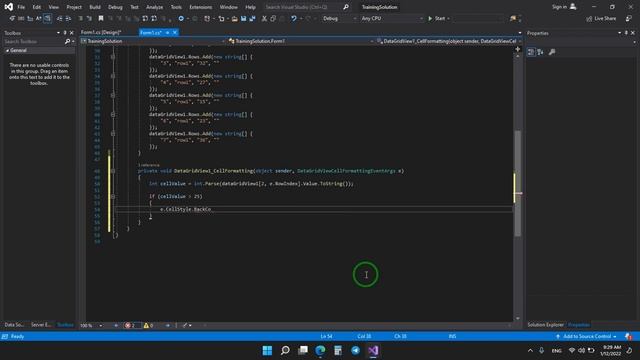Screen dimensions: 640x360
Task: Toggle auto-hide pin on Properties panel
Action: (626, 33)
